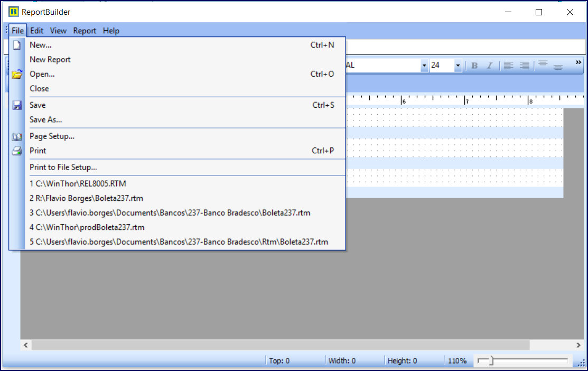Click the ruler mark labeled 7
The height and width of the screenshot is (371, 588).
(466, 100)
